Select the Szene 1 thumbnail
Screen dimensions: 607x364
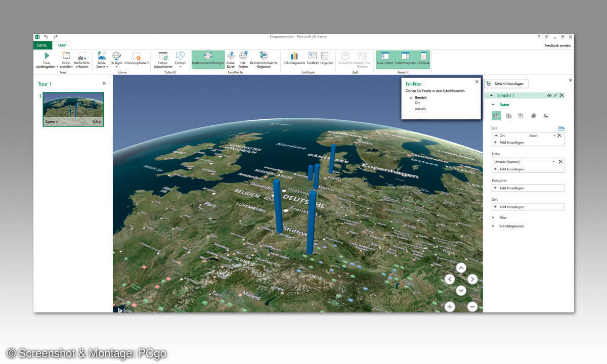coord(73,109)
